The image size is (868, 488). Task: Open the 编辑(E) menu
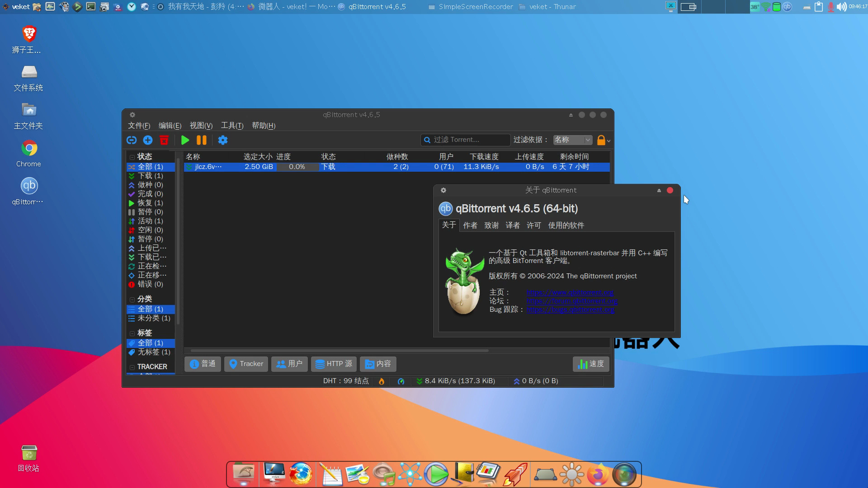(x=170, y=126)
